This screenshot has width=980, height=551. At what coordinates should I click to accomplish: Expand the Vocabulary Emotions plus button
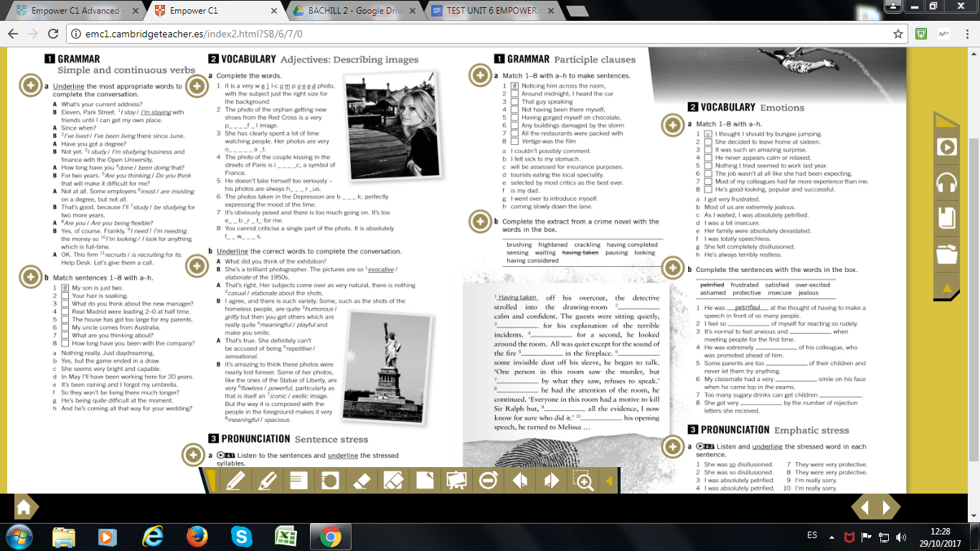point(672,125)
